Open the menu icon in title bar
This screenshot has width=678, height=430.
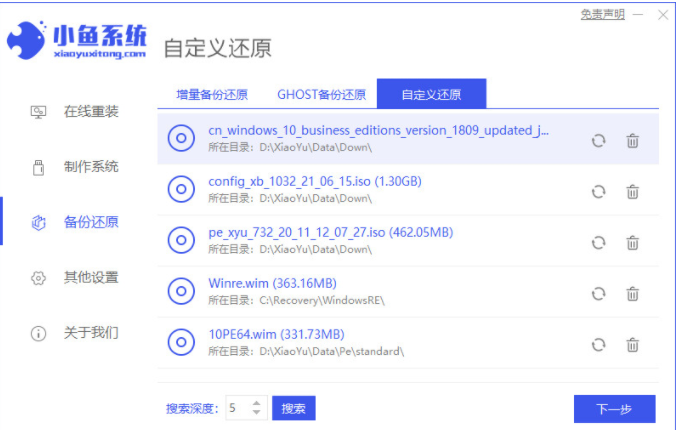click(x=638, y=15)
